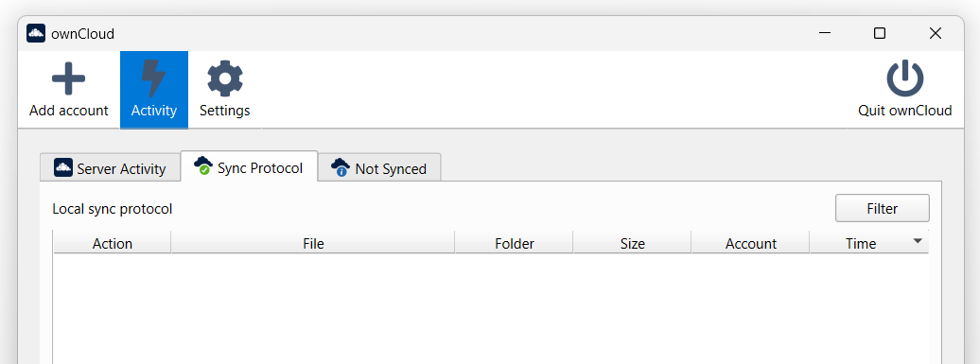Sort by the Folder column header

[x=515, y=243]
